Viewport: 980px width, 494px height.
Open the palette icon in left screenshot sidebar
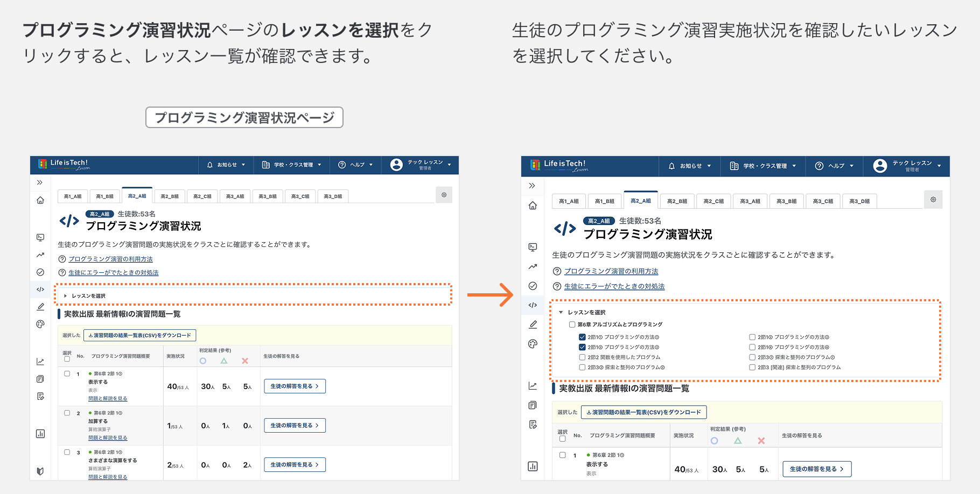[40, 324]
